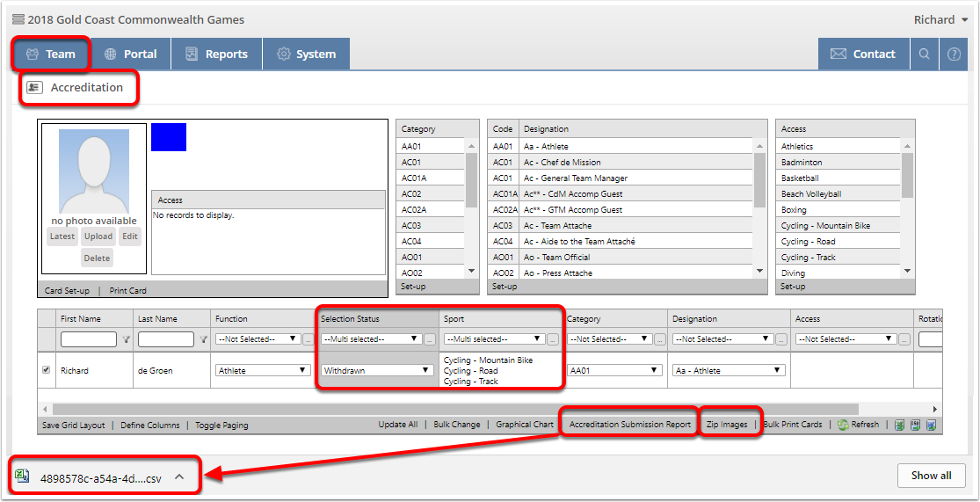Click the Show all downloads button

pos(932,476)
